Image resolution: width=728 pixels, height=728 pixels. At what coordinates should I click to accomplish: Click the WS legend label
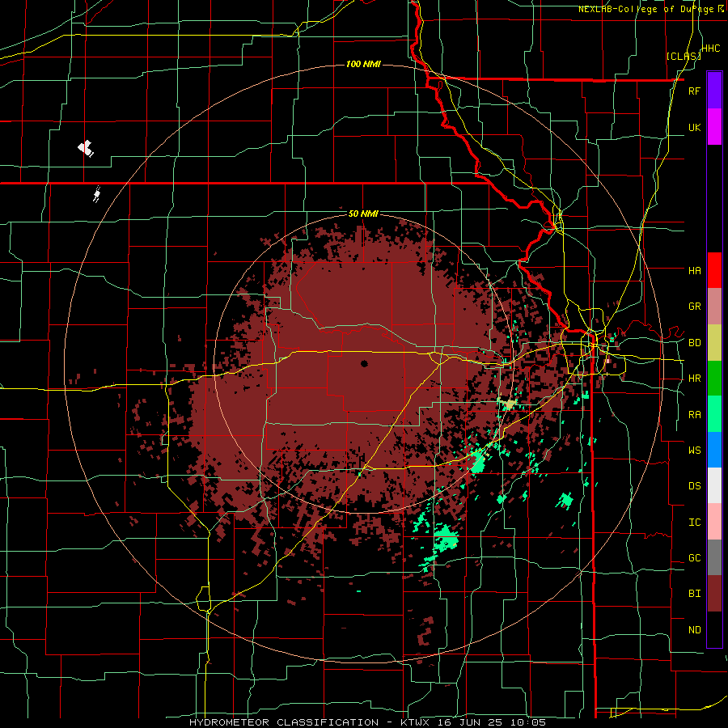694,451
